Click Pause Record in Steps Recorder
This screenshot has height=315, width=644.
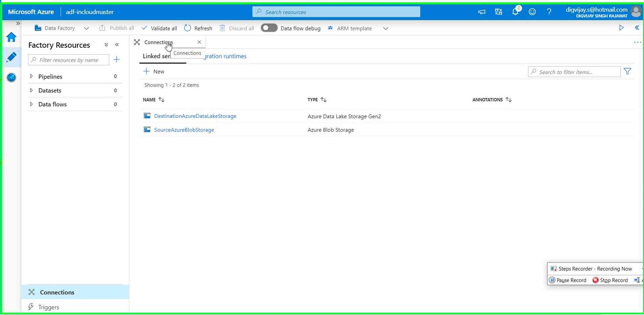(x=568, y=280)
